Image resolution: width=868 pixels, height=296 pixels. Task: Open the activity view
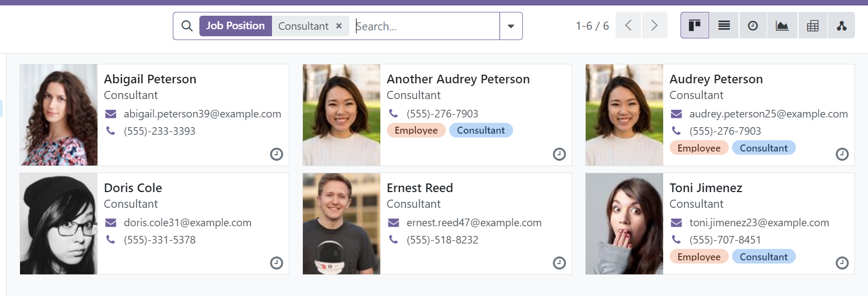(x=753, y=25)
